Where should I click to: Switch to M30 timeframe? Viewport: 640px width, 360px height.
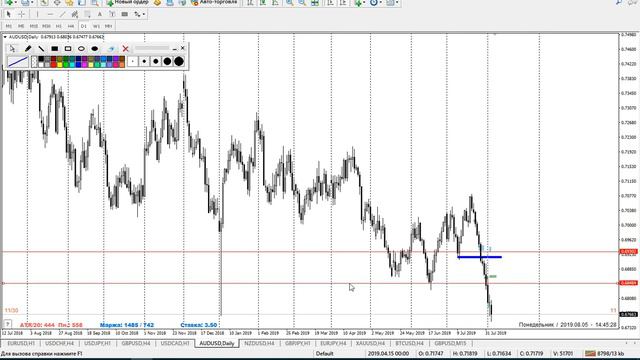point(47,26)
